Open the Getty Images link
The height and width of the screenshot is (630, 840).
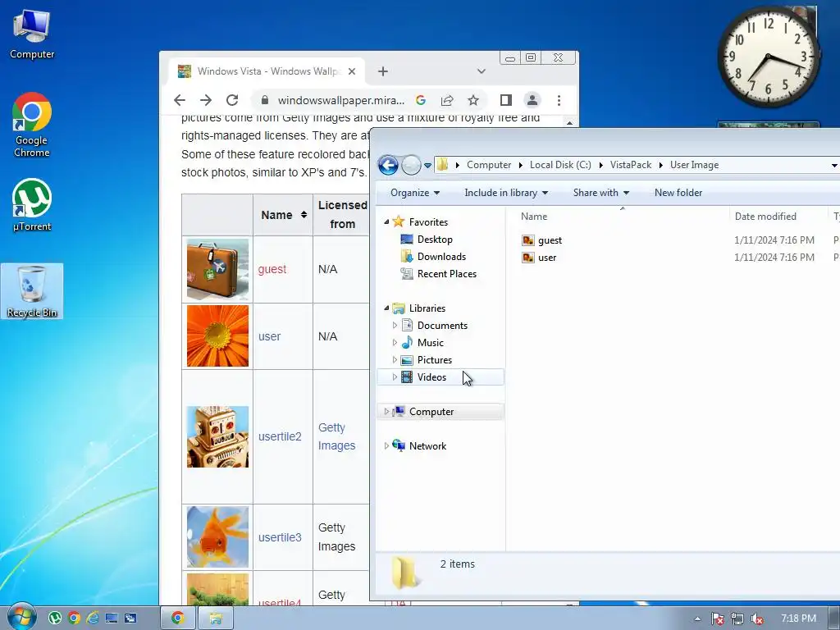coord(336,436)
